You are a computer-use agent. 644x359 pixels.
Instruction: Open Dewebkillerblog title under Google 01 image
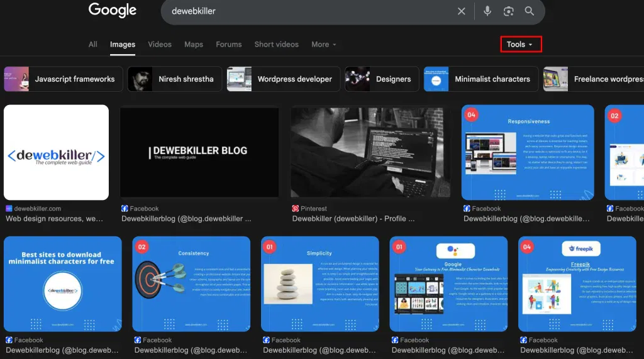[x=448, y=350]
